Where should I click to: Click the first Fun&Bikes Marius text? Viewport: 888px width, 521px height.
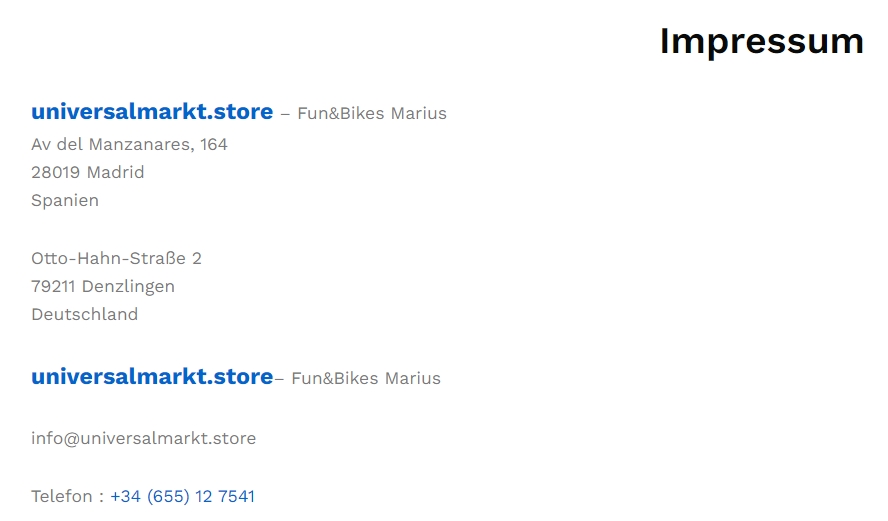coord(372,113)
